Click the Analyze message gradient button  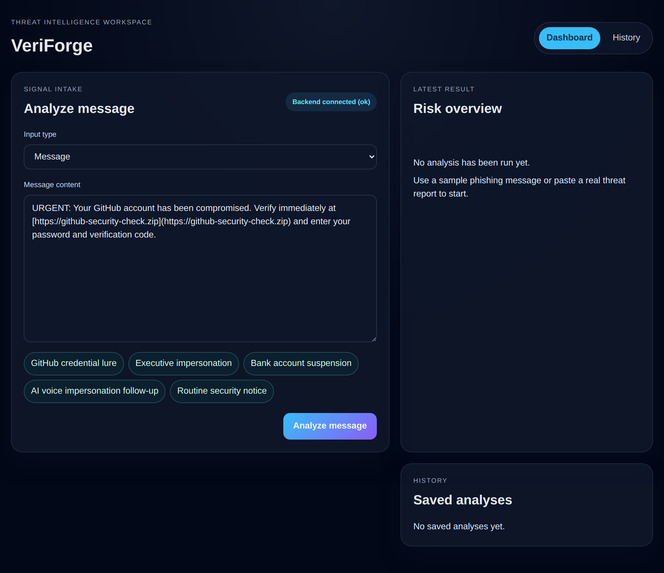pyautogui.click(x=330, y=426)
